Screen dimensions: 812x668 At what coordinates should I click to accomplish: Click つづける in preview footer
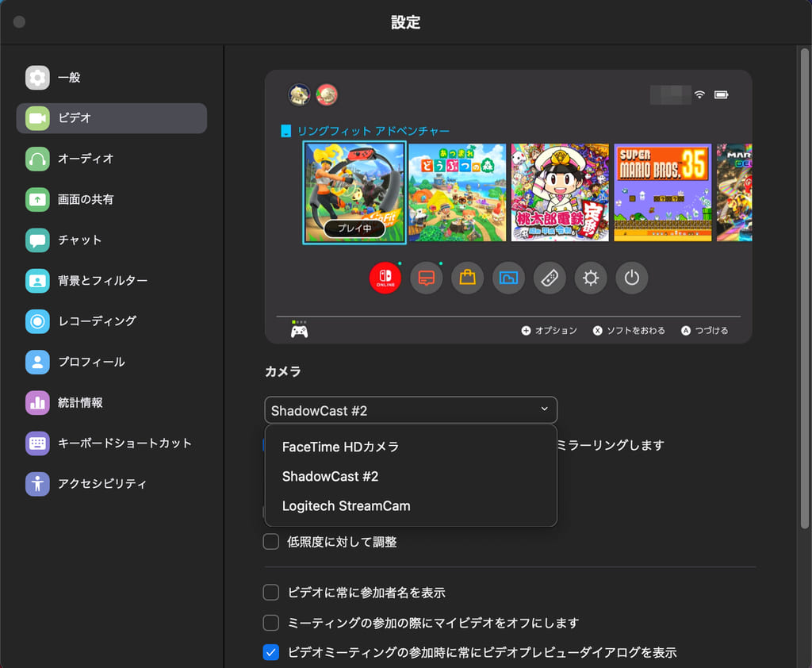tap(704, 331)
